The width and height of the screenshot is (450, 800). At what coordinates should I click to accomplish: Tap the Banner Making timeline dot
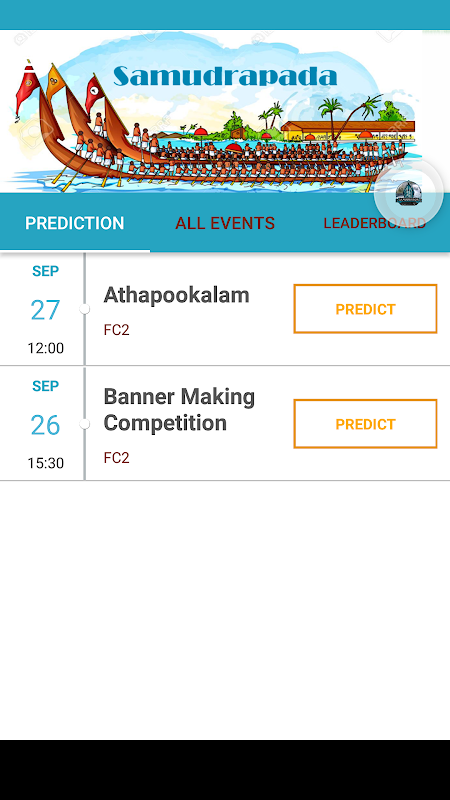click(x=85, y=424)
